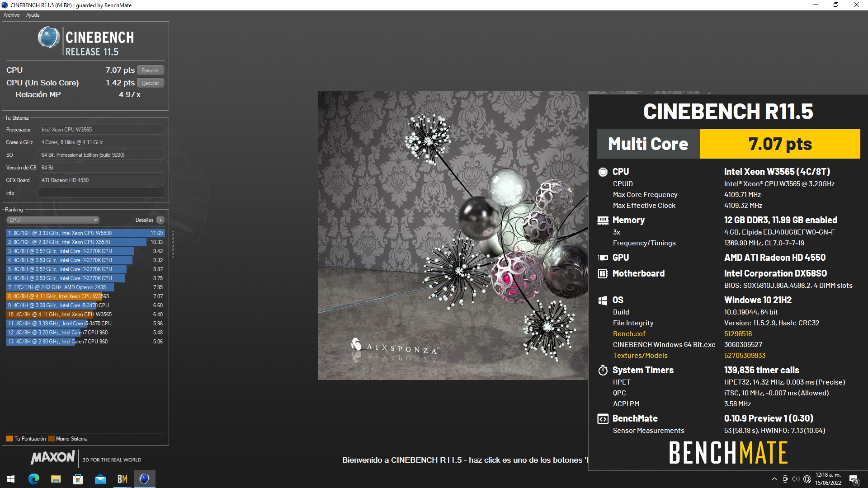Click the yellow 7.07 pts score box

pos(780,144)
